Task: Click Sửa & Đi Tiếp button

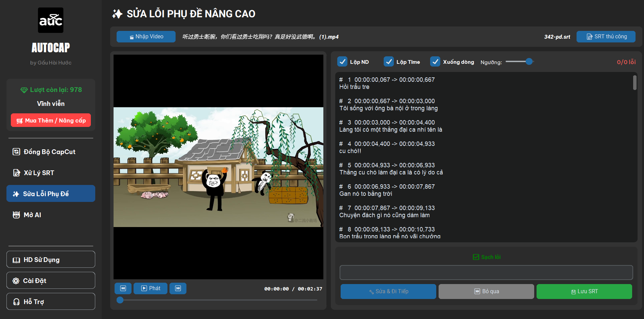Action: [388, 292]
